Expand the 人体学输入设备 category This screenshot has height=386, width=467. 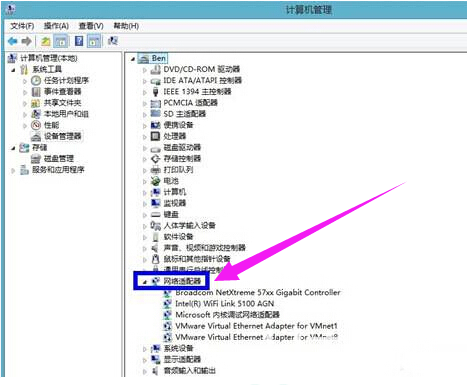click(x=145, y=226)
